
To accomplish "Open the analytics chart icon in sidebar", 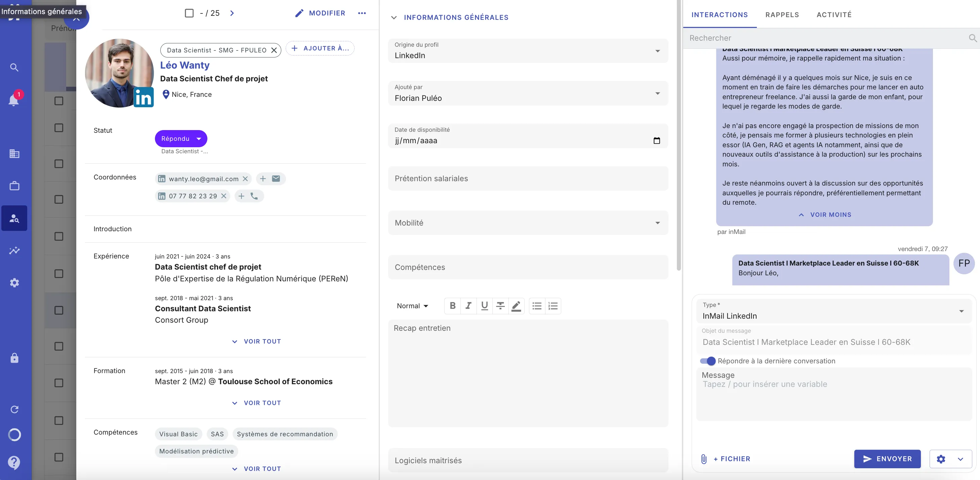I will click(14, 250).
